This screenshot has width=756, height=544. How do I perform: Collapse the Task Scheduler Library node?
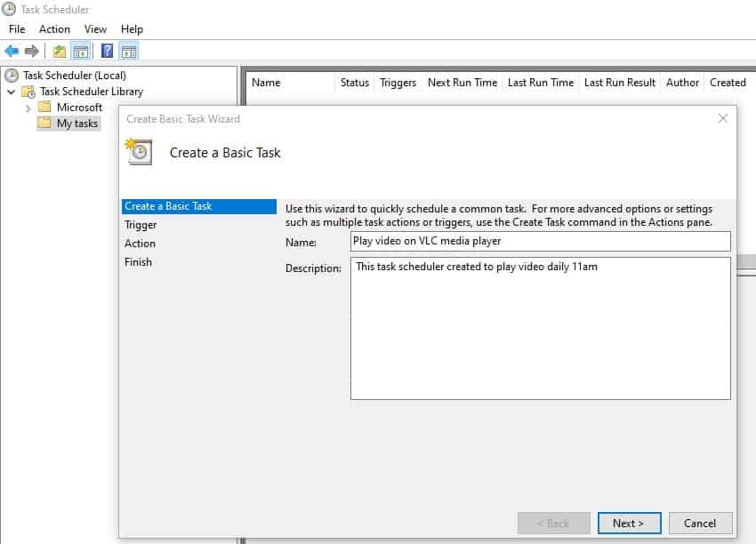point(12,92)
